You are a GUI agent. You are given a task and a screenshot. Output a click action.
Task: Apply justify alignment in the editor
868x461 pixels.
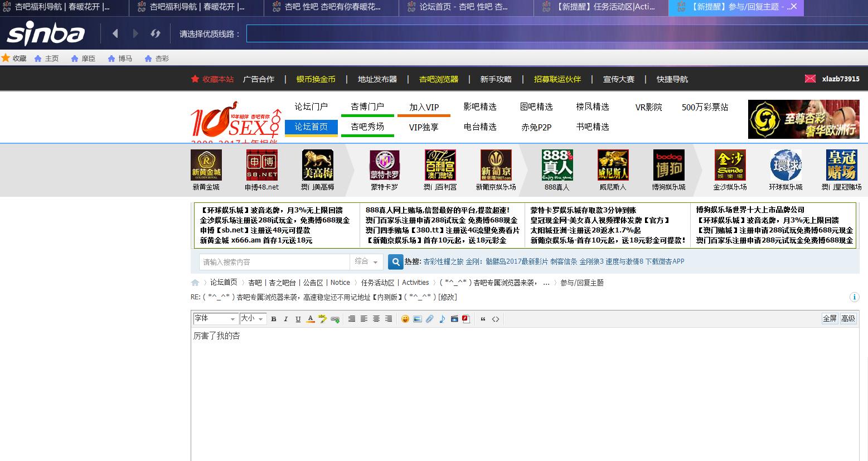tap(352, 319)
